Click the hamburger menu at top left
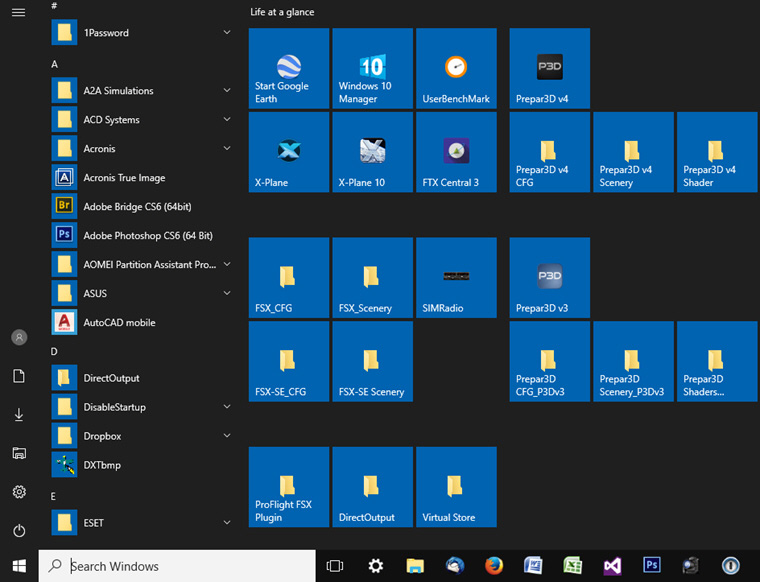Image resolution: width=760 pixels, height=582 pixels. (18, 12)
